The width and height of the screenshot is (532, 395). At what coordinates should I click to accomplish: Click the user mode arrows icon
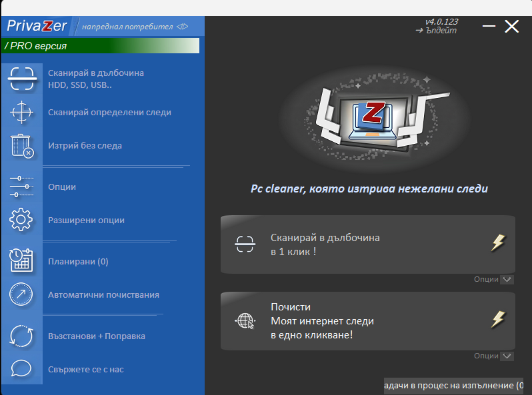pyautogui.click(x=182, y=27)
